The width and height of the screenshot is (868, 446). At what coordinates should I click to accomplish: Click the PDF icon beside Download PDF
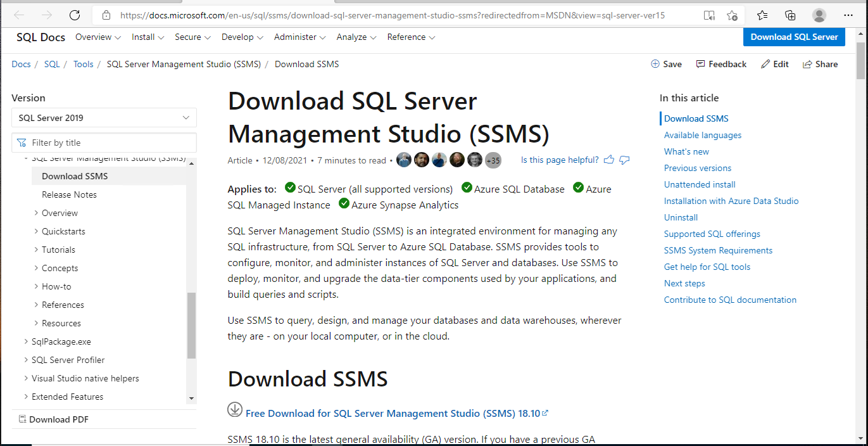22,419
